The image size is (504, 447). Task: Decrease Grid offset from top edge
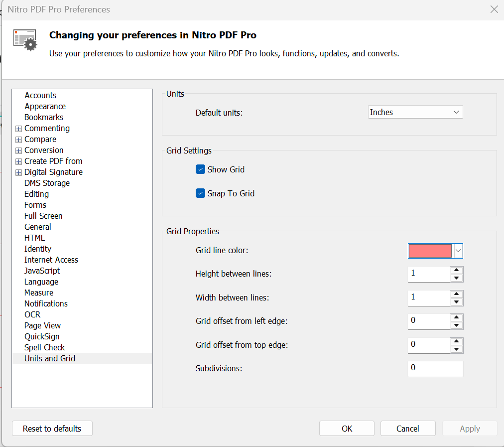456,349
